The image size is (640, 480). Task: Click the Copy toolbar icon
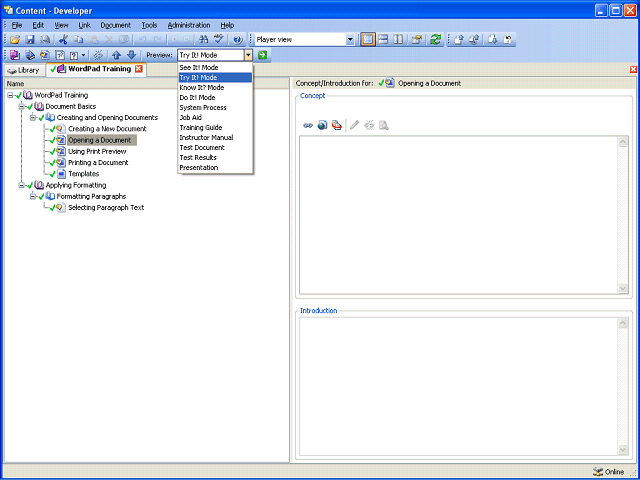pos(78,40)
